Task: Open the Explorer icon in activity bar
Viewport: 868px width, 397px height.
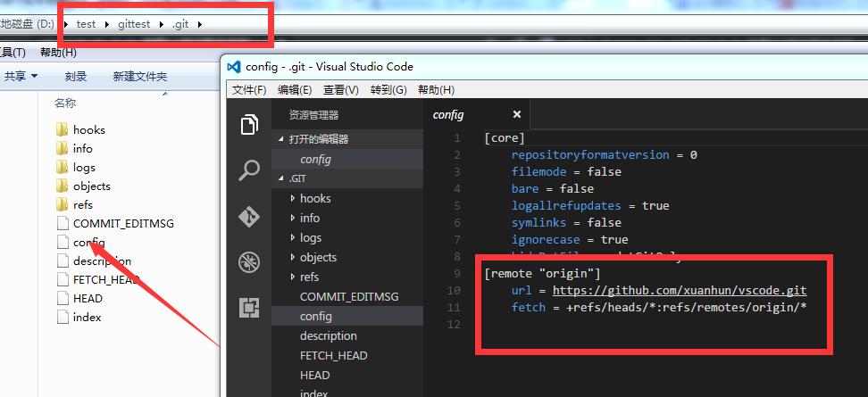Action: click(x=249, y=124)
